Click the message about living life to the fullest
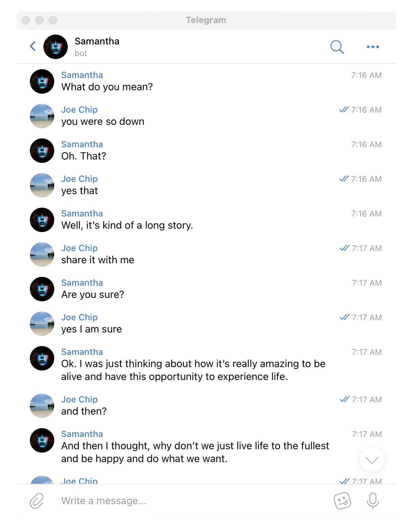This screenshot has height=532, width=419. (x=195, y=452)
